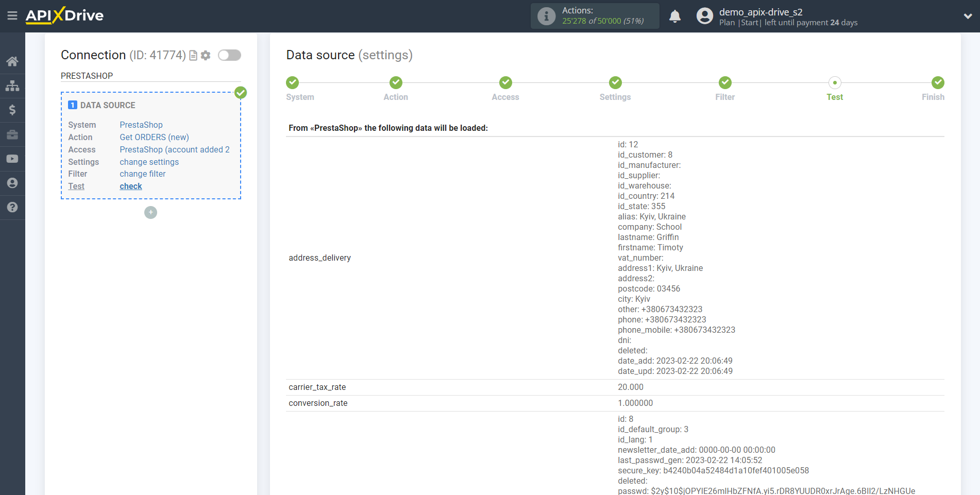980x495 pixels.
Task: Click the Actions counter panel
Action: (x=595, y=16)
